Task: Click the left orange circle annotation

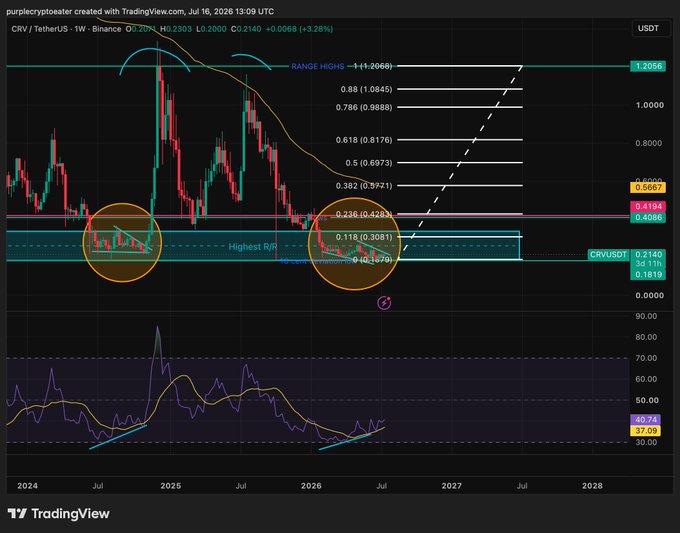Action: point(122,242)
